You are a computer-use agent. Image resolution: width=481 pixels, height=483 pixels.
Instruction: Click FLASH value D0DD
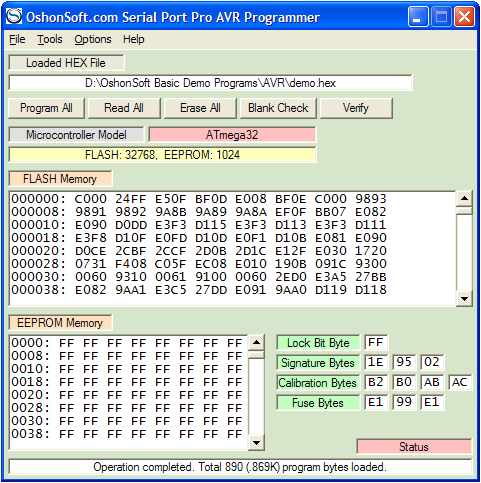click(131, 225)
